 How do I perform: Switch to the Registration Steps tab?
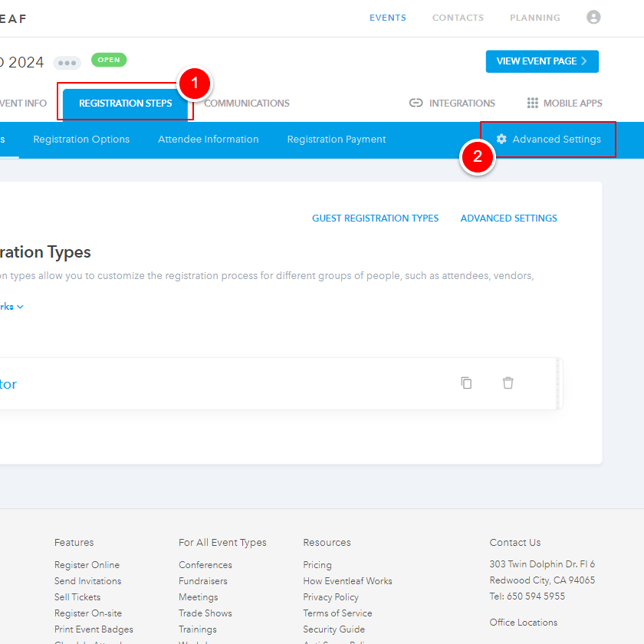(x=125, y=103)
